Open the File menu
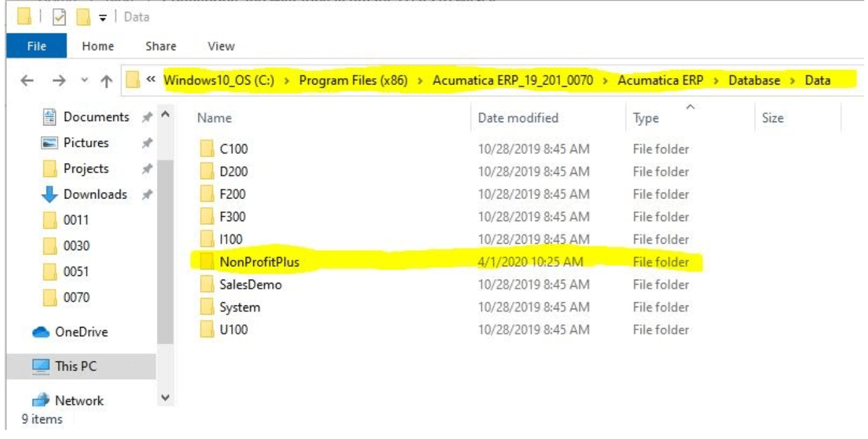The height and width of the screenshot is (439, 868). click(x=37, y=46)
